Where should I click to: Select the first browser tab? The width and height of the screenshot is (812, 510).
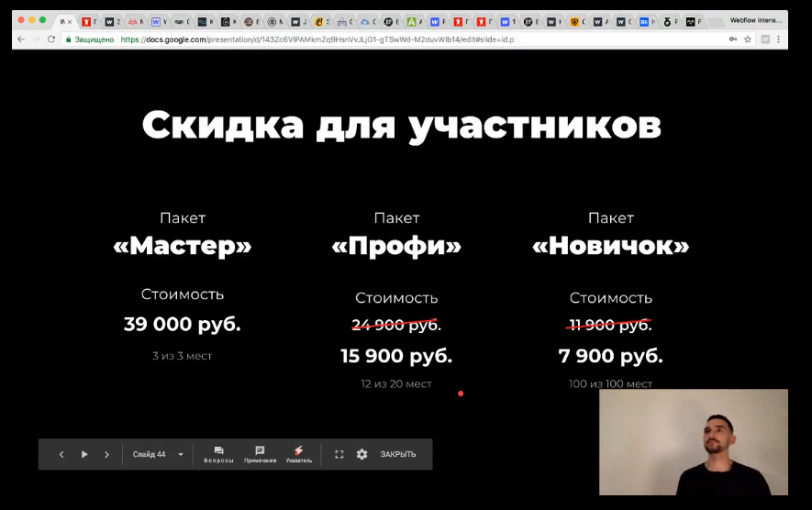click(x=66, y=20)
